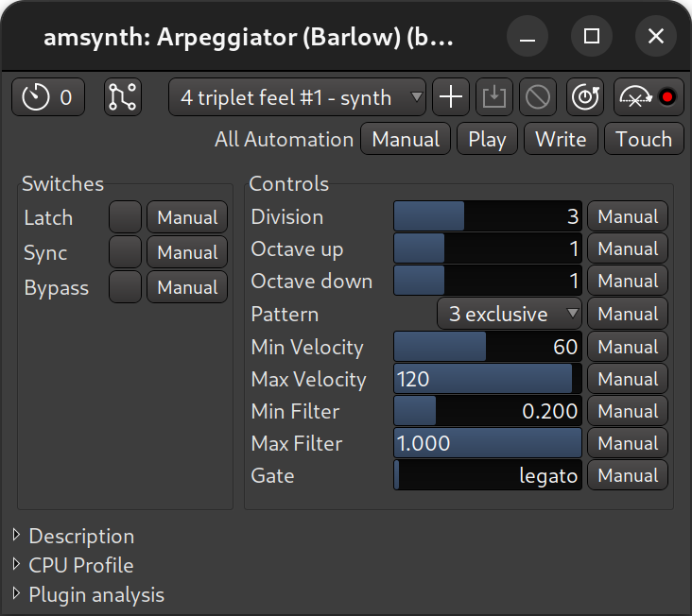The width and height of the screenshot is (692, 616).
Task: Close the amsynth Arpeggiator window
Action: tap(656, 36)
